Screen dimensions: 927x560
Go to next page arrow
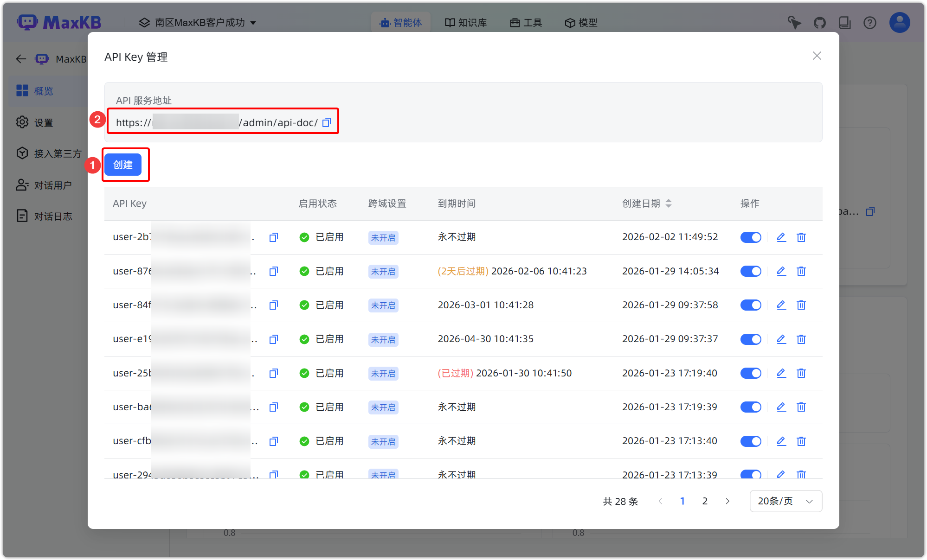pos(727,501)
